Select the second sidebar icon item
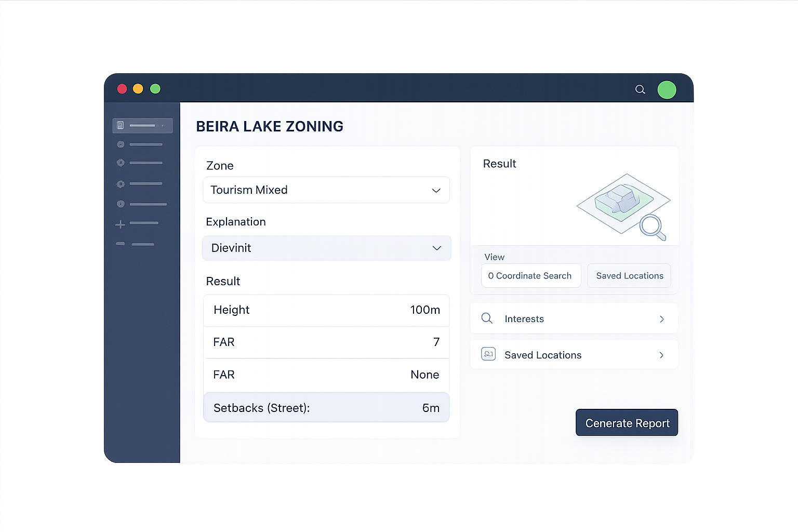This screenshot has height=532, width=798. (x=140, y=144)
